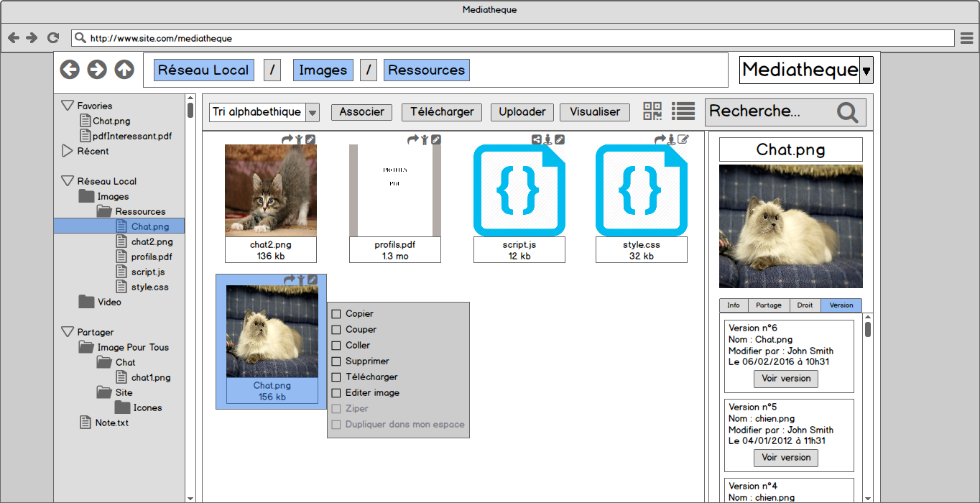Switch to list view icon
This screenshot has width=980, height=503.
tap(683, 111)
